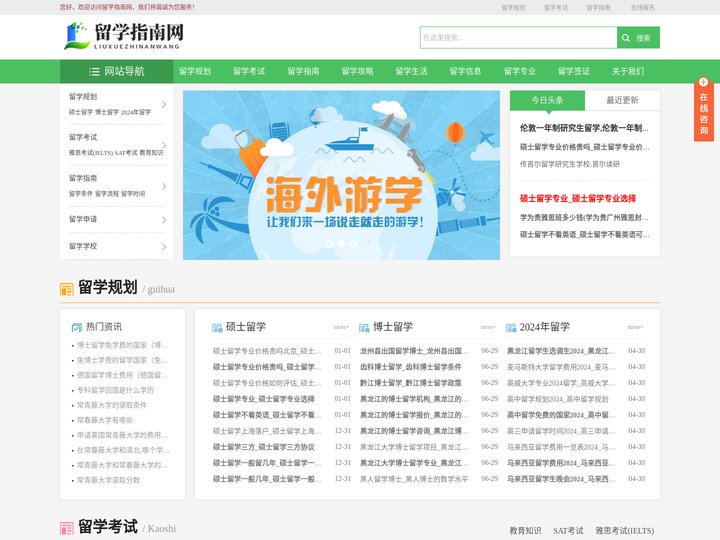
Task: Click the 留学指南网 site logo
Action: 124,35
